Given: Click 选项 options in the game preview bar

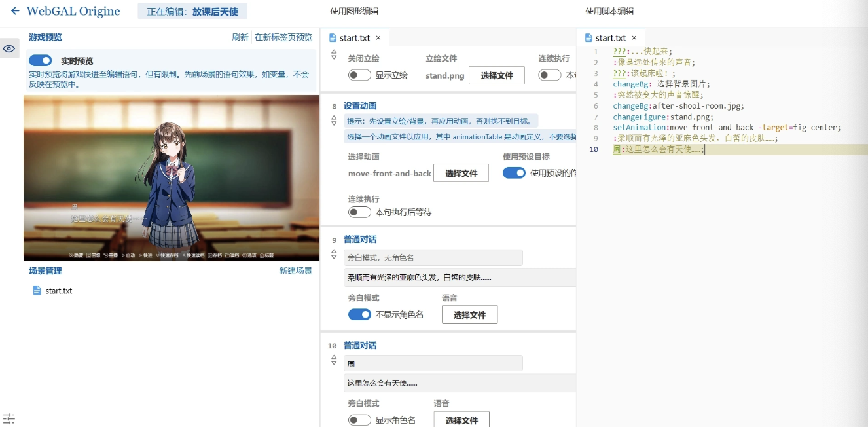Looking at the screenshot, I should tap(249, 255).
